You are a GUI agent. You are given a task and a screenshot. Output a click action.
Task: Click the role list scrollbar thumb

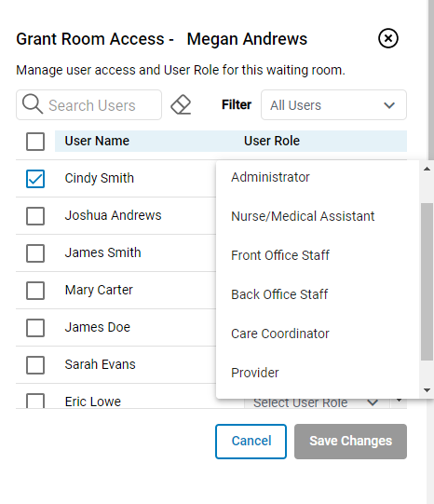click(427, 281)
